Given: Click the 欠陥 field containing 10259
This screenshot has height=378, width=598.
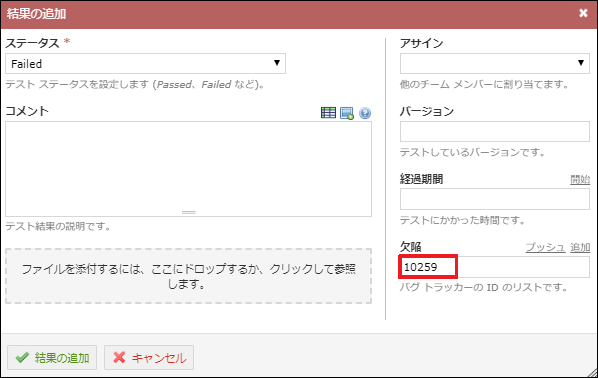Looking at the screenshot, I should (x=495, y=267).
